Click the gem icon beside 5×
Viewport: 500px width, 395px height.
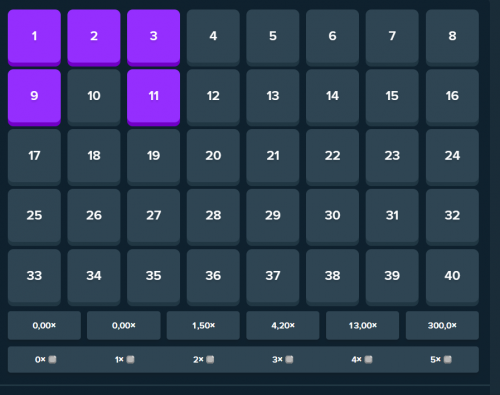tap(448, 359)
